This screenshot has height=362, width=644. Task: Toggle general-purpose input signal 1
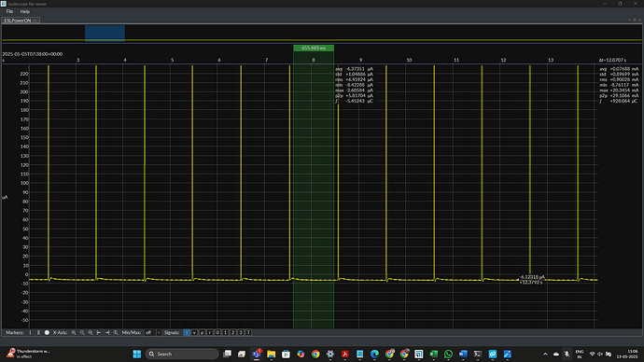(x=225, y=332)
